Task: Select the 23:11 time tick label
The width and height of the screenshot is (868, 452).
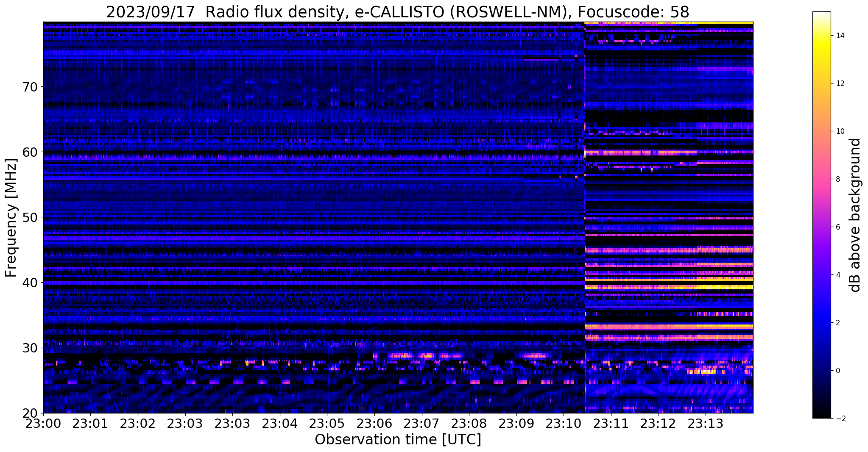Action: pos(611,423)
